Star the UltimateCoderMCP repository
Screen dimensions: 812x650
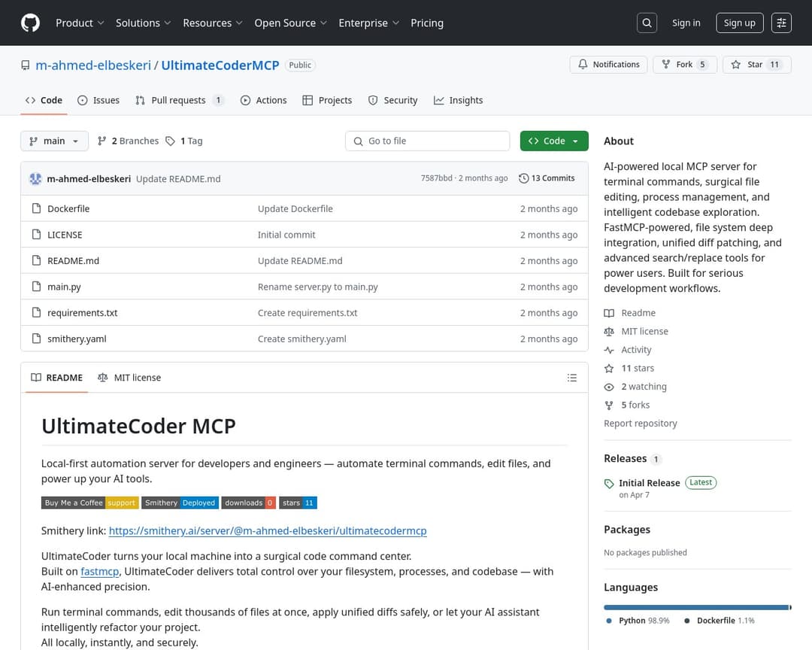click(756, 64)
